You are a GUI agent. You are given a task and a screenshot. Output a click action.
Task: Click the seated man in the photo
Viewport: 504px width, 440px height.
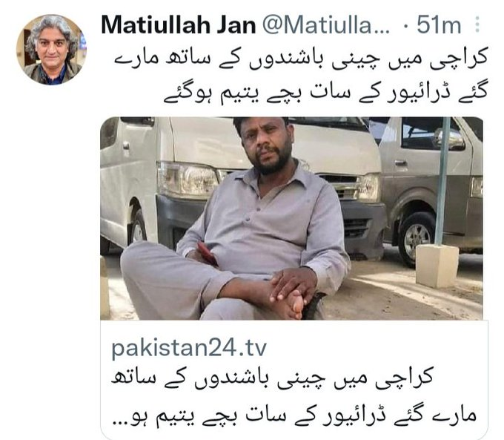tap(235, 219)
